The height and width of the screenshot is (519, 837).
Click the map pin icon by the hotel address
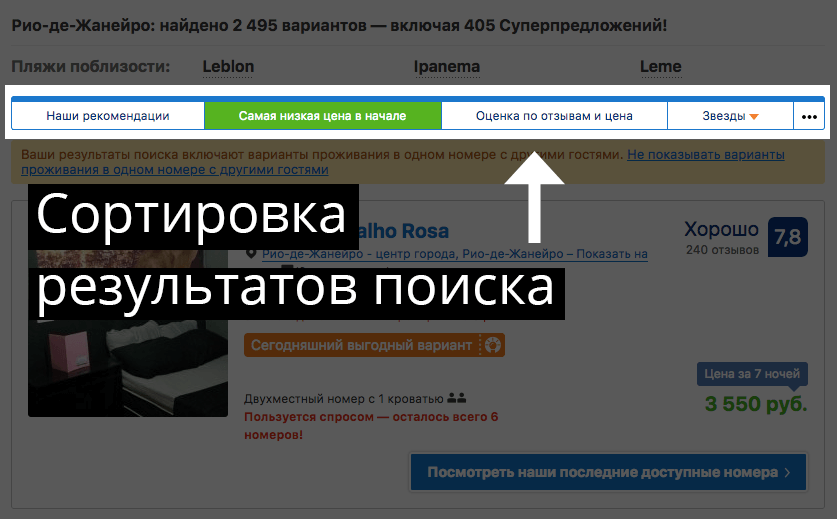pos(251,254)
